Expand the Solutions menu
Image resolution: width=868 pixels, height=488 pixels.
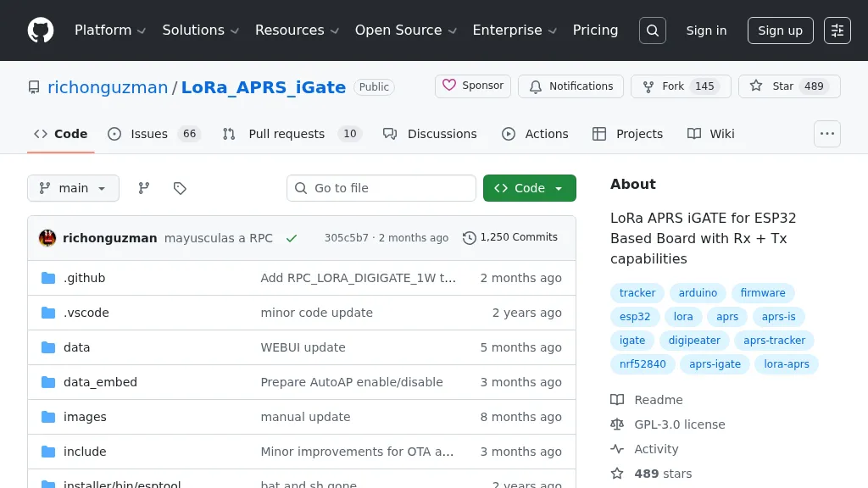[x=200, y=30]
